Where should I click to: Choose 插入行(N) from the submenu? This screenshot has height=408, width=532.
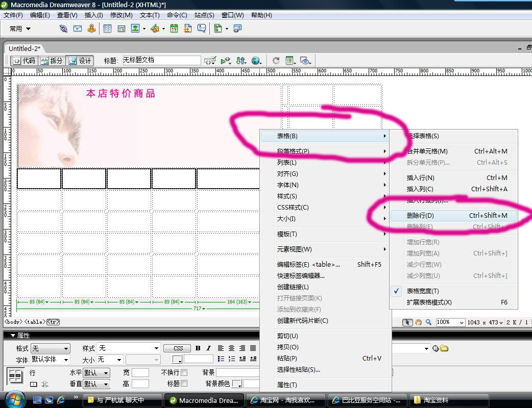tap(453, 178)
